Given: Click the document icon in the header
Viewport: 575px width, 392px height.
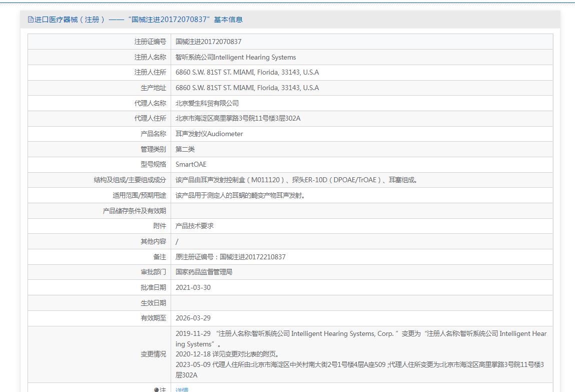Looking at the screenshot, I should click(31, 20).
